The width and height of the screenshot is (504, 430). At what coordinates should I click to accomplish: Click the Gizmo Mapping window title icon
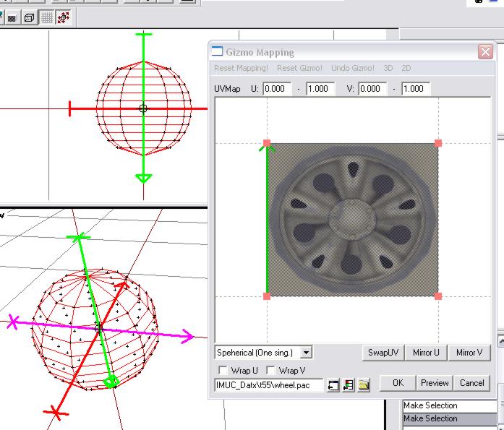[218, 52]
